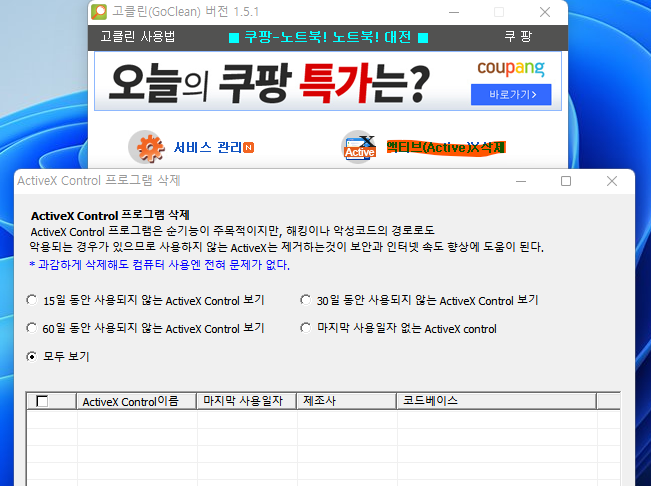Open the 액티브(Active)X삭제 link
Image resolution: width=651 pixels, height=486 pixels.
click(446, 147)
